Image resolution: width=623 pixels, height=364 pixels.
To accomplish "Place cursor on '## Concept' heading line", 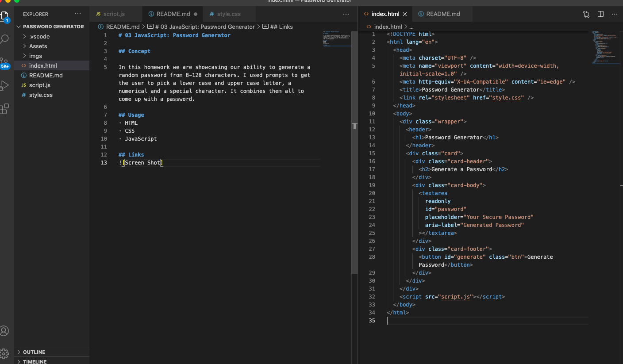I will click(135, 51).
